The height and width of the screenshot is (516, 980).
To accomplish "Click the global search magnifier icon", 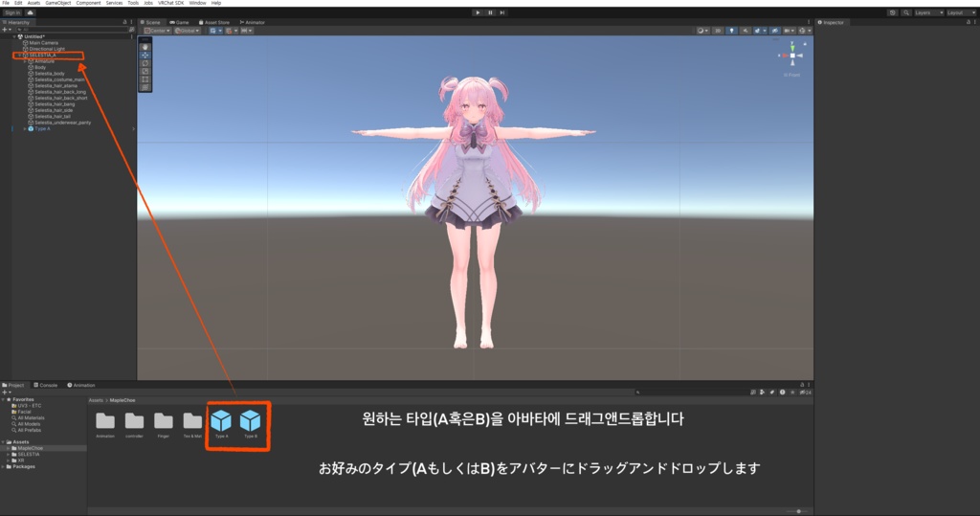I will pyautogui.click(x=906, y=12).
